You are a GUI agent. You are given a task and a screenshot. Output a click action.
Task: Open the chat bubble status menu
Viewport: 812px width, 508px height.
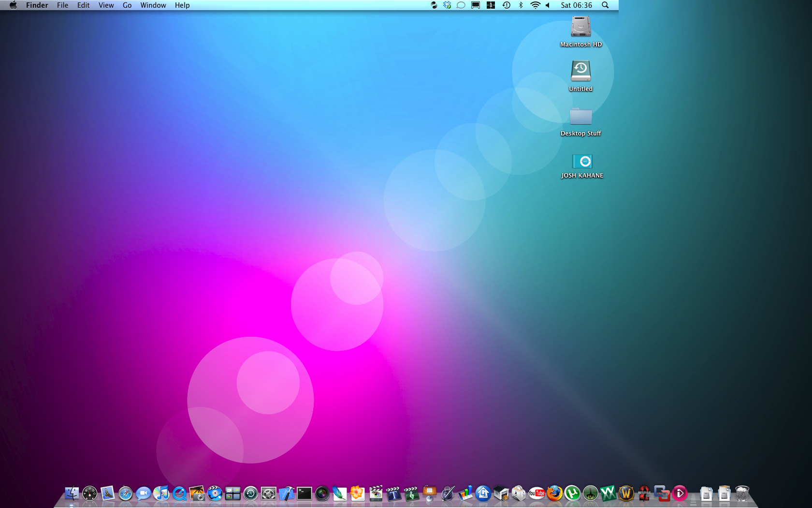click(x=461, y=5)
